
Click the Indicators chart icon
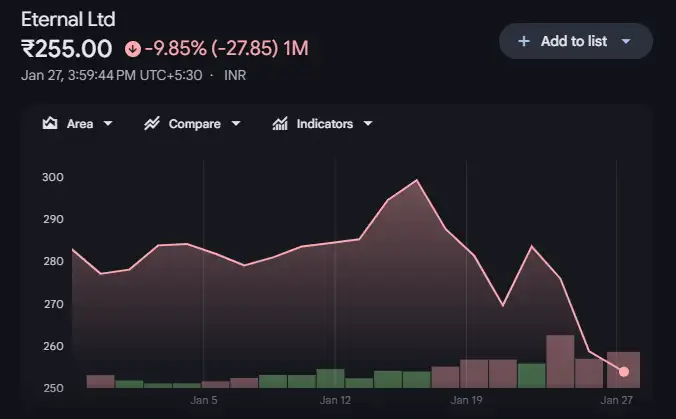(x=280, y=124)
